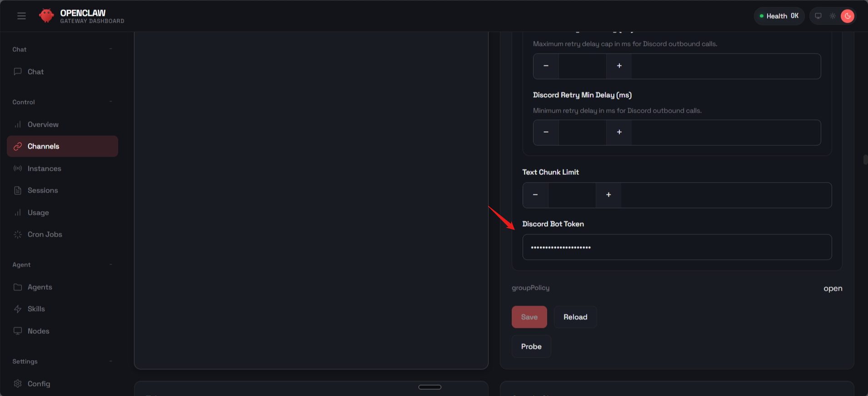The height and width of the screenshot is (396, 868).
Task: Increase Discord Retry Min Delay value
Action: click(619, 132)
